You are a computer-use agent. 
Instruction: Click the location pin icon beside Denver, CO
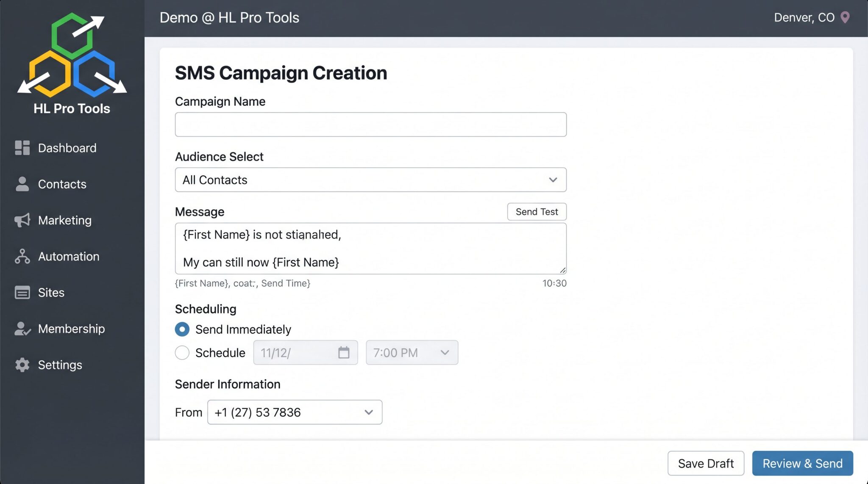tap(845, 17)
